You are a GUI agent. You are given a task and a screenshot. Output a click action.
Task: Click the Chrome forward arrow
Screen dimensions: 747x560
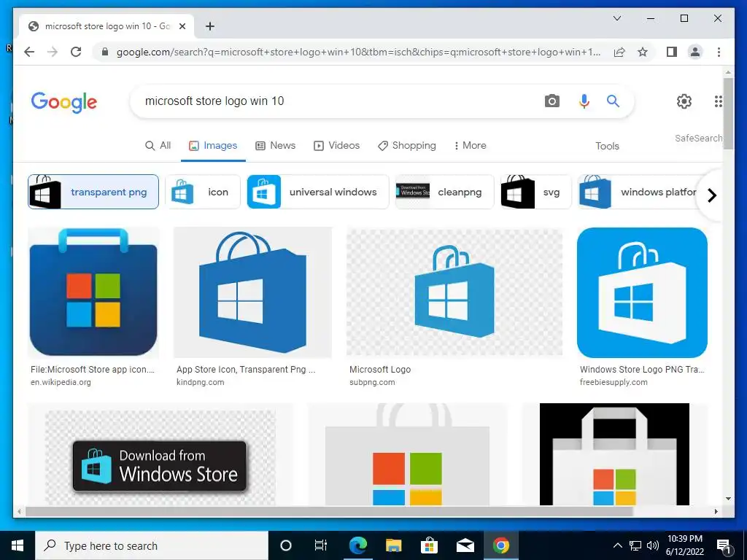click(53, 52)
